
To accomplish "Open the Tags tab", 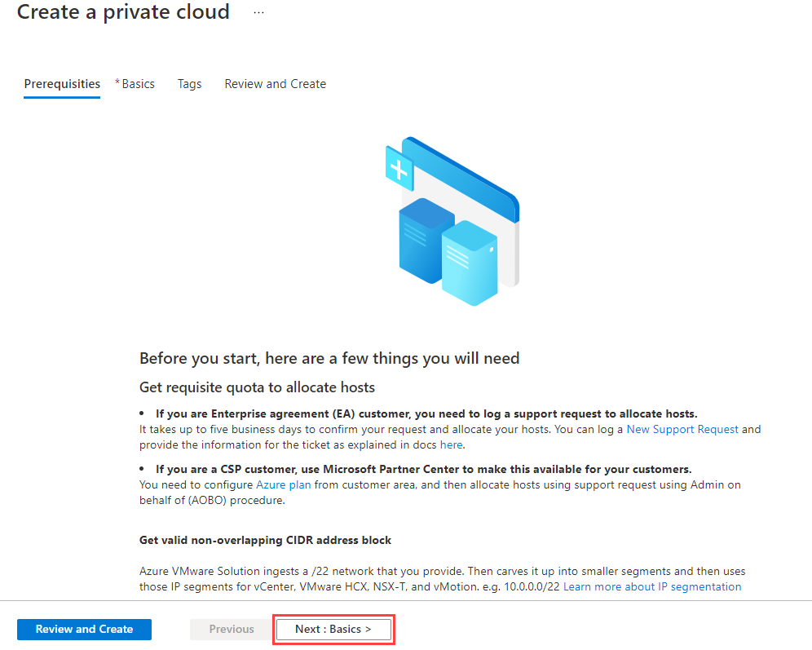I will click(189, 84).
